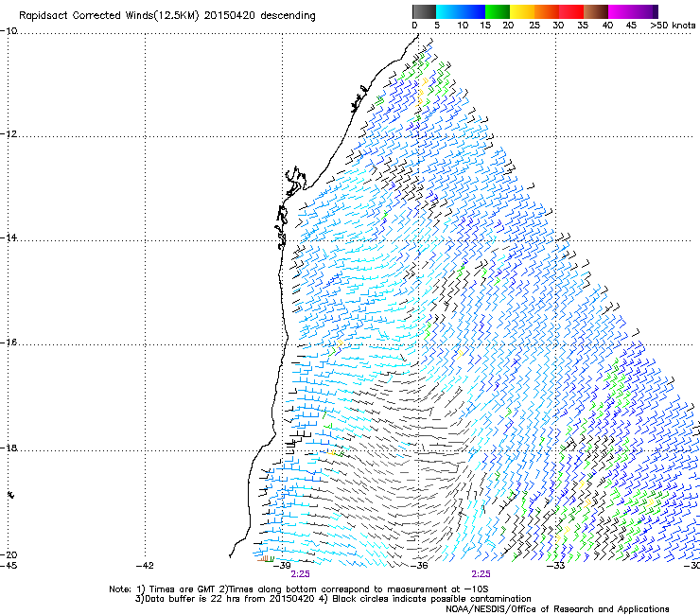The height and width of the screenshot is (615, 700).
Task: Click the NOAA/NESDIS credit line
Action: (x=557, y=609)
